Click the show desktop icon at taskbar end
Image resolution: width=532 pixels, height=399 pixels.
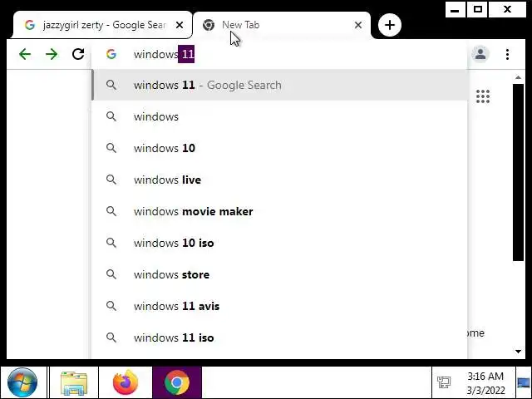pyautogui.click(x=524, y=382)
